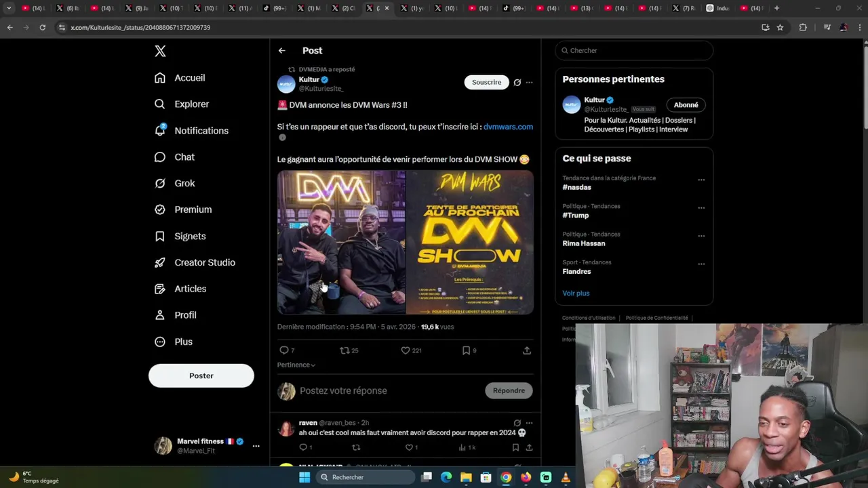
Task: More options for #Trump trend
Action: 701,208
